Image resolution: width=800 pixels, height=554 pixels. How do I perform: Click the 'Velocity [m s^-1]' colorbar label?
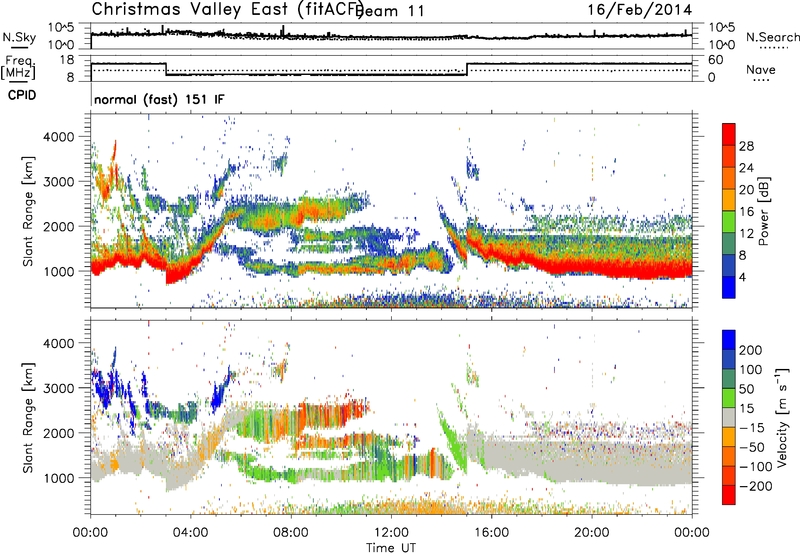[x=782, y=417]
